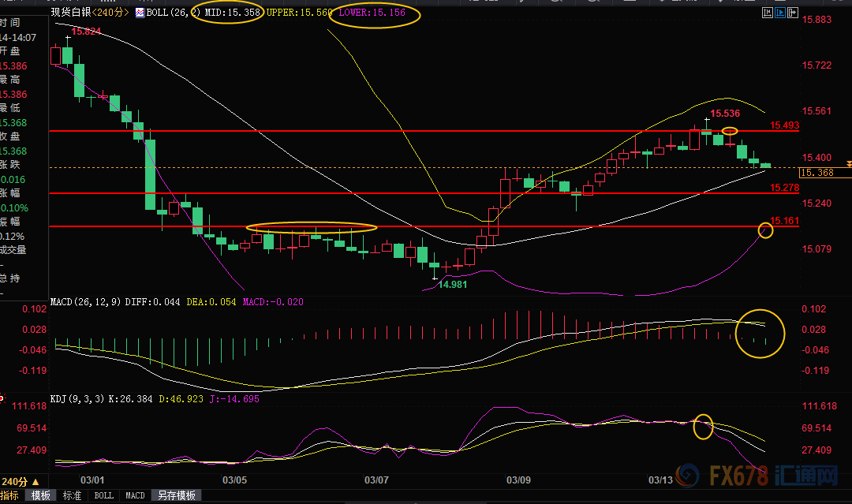Click the 指标 label in bottom bar

(10, 495)
